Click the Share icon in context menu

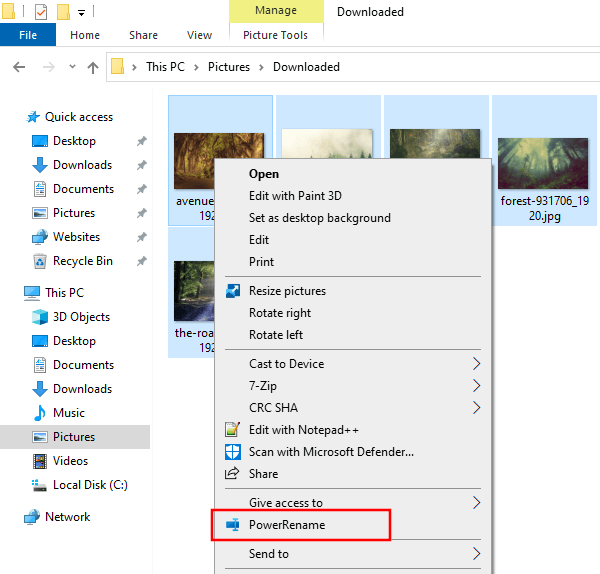point(233,474)
